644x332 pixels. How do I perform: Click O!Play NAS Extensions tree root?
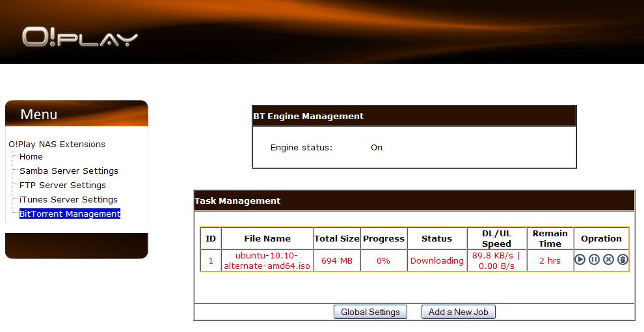57,145
